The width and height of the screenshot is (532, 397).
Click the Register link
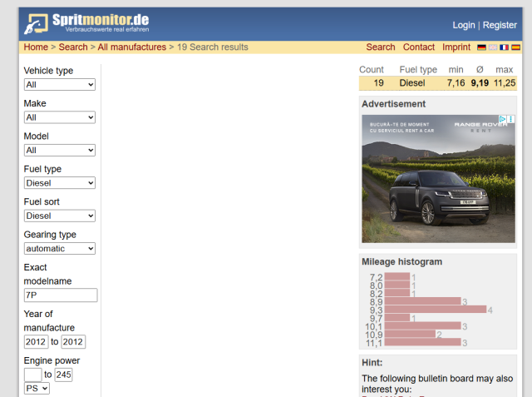click(x=500, y=25)
